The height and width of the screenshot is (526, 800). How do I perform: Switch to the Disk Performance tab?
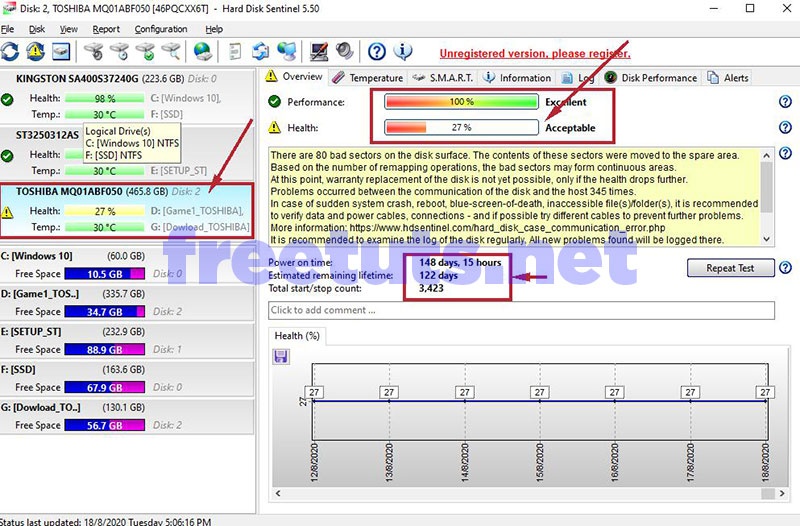651,78
